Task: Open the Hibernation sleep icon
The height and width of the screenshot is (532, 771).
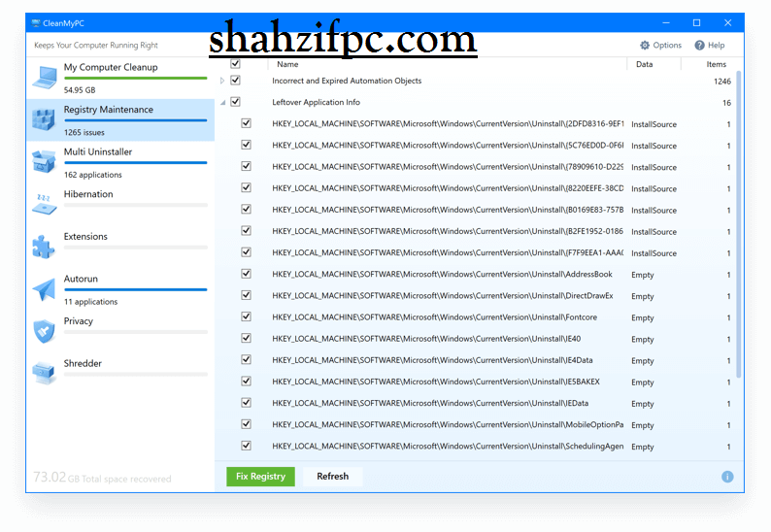Action: tap(45, 203)
